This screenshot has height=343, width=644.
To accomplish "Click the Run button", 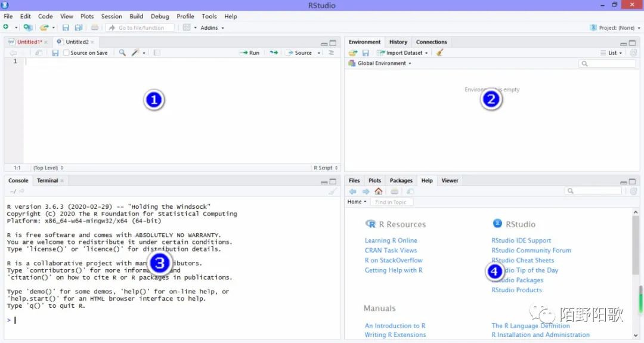I will [250, 52].
